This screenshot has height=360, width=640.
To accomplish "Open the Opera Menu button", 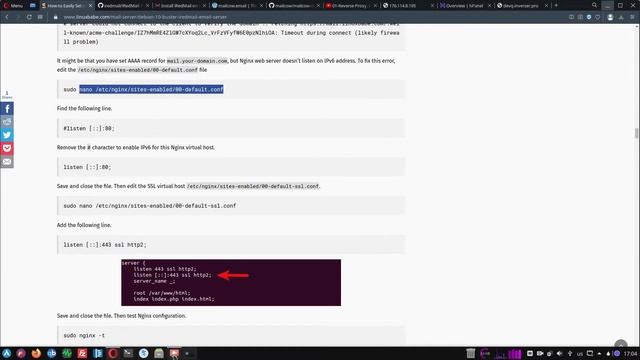I will (x=13, y=6).
